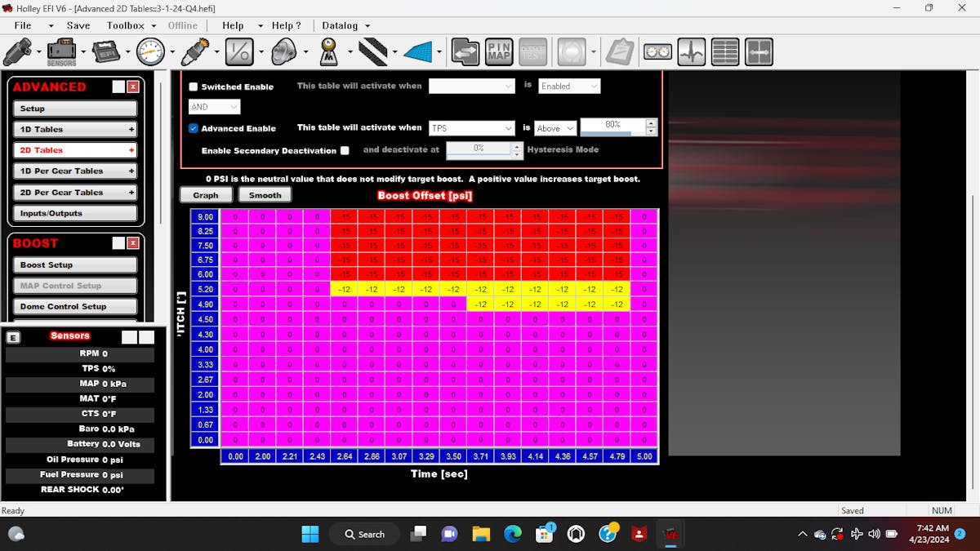
Task: Click the 80% TPS threshold slider field
Action: [x=612, y=125]
